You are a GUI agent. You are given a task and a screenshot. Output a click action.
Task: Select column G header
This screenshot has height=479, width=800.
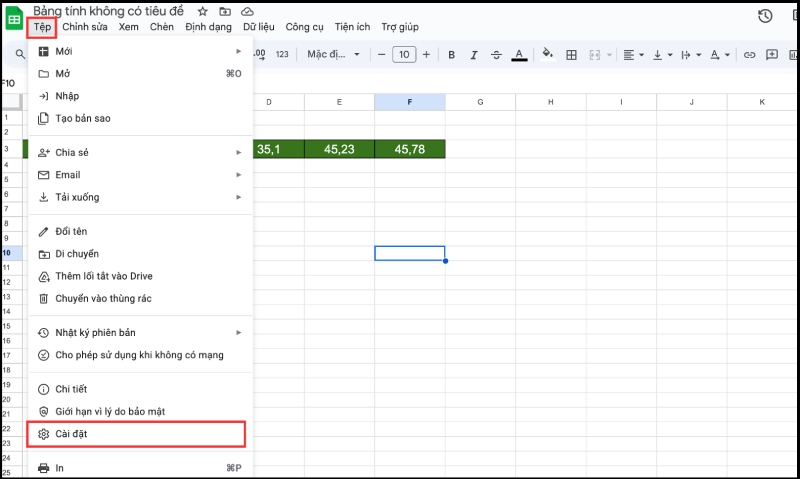480,102
